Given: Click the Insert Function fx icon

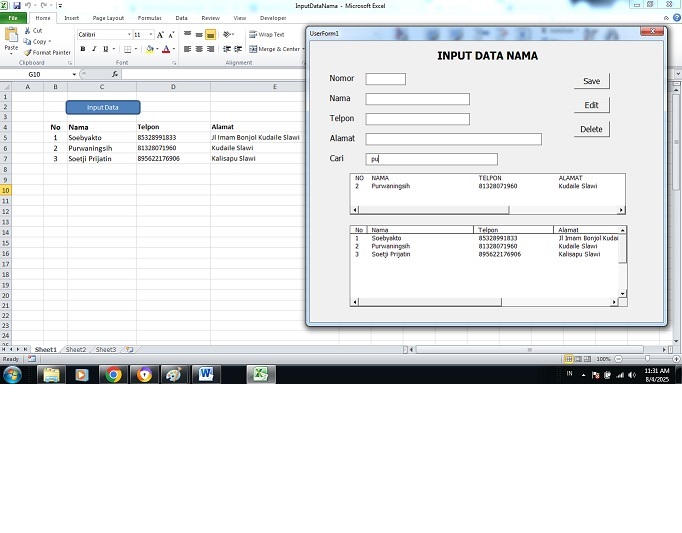Looking at the screenshot, I should [x=115, y=74].
